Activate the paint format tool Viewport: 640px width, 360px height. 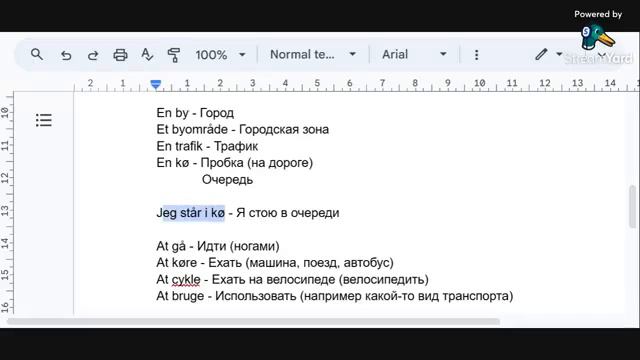174,55
